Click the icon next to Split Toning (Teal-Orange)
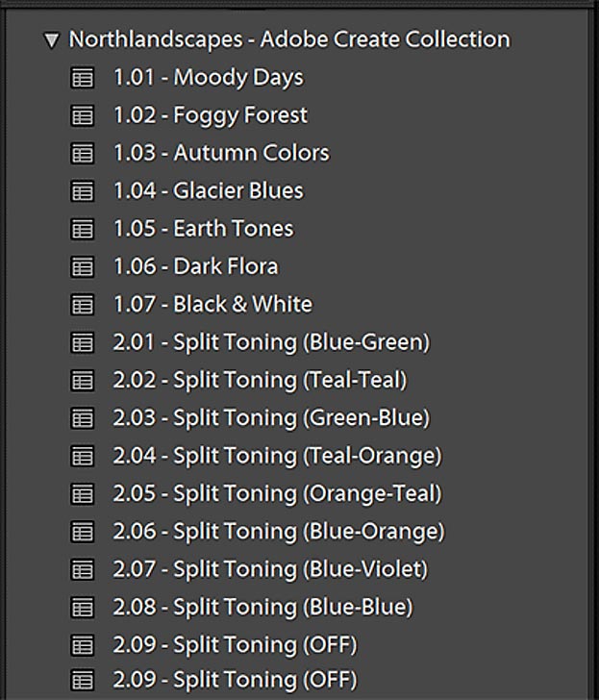Viewport: 599px width, 700px height. point(83,456)
